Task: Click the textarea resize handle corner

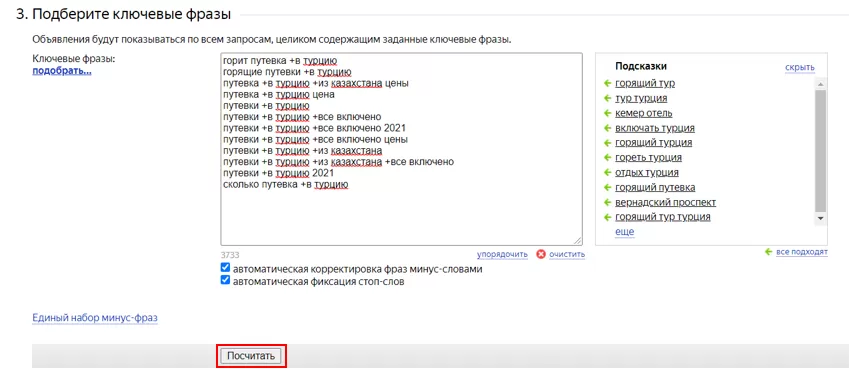Action: pyautogui.click(x=578, y=241)
